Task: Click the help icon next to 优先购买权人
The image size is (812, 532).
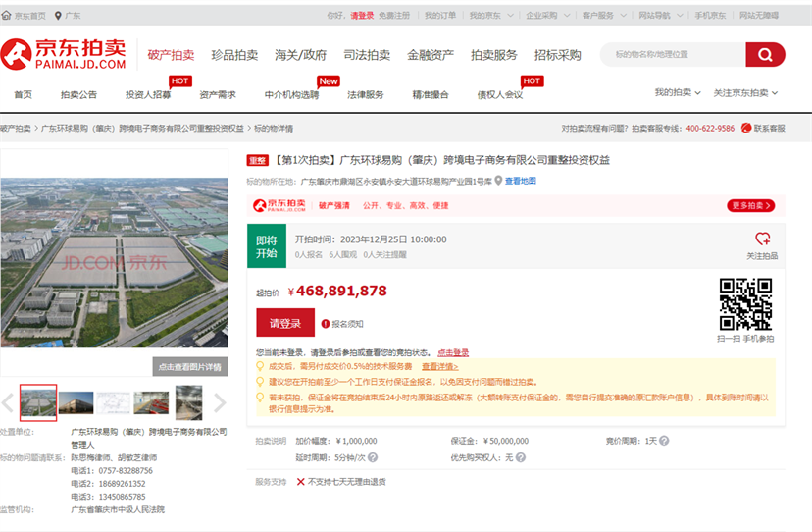Action: click(521, 457)
